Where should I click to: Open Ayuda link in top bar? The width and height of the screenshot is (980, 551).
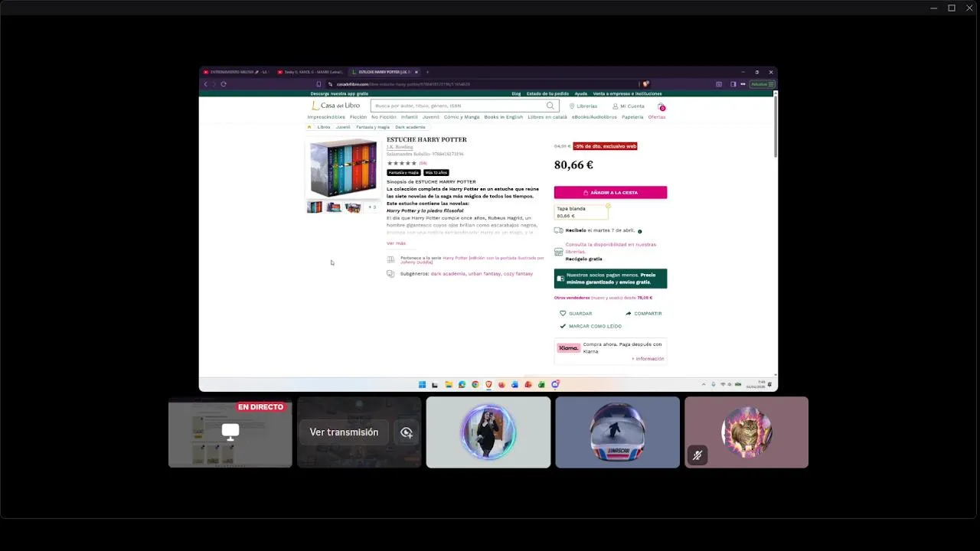[x=581, y=93]
